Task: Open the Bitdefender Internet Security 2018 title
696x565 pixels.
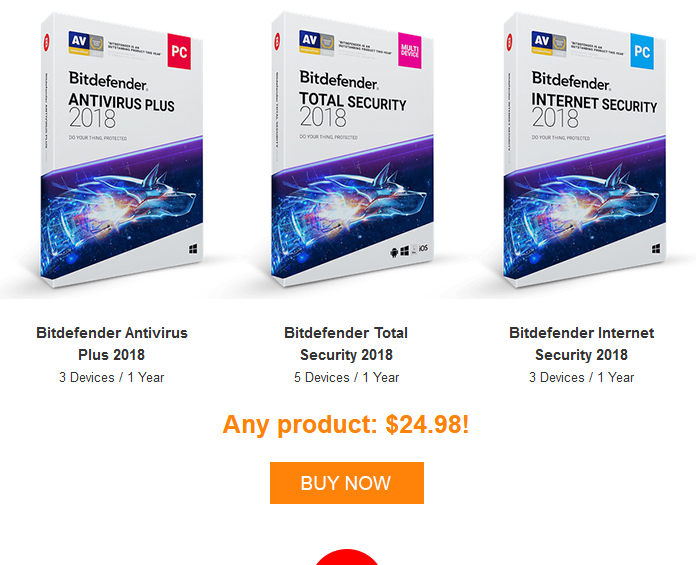Action: tap(581, 343)
